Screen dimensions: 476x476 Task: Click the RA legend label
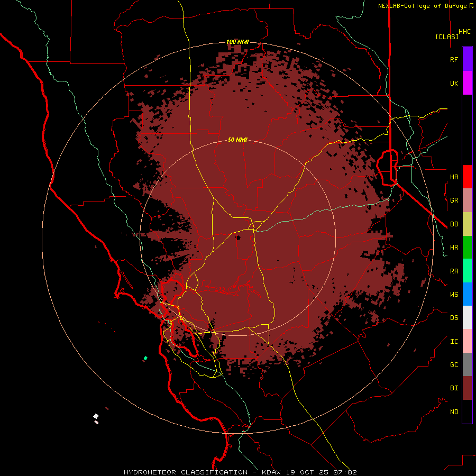[x=454, y=271]
